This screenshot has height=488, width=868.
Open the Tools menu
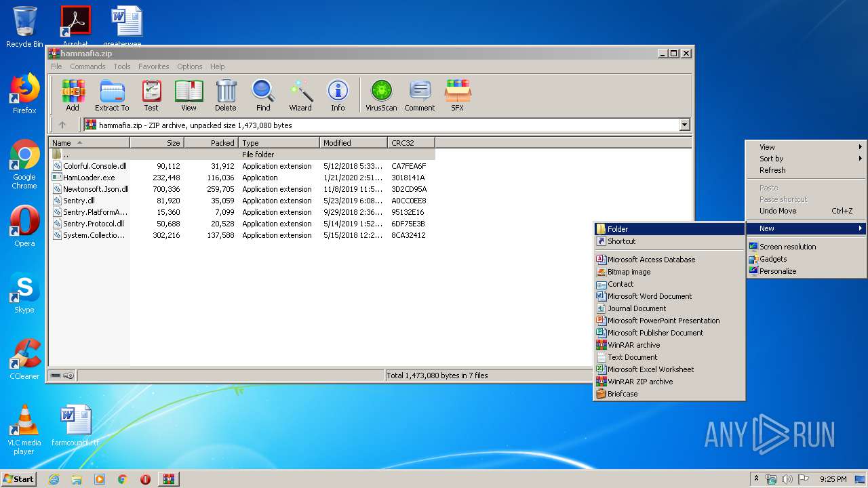click(x=122, y=66)
